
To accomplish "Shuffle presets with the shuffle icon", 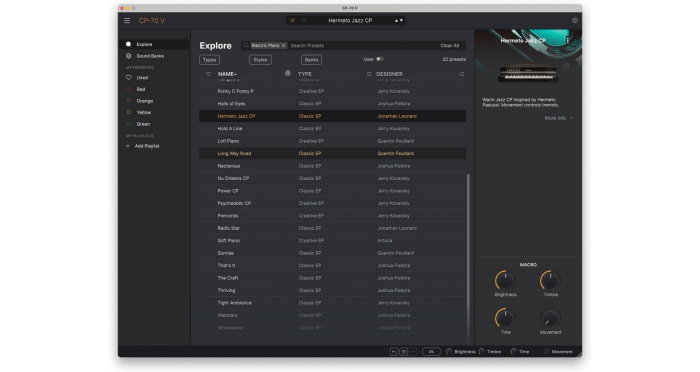I will pos(461,74).
